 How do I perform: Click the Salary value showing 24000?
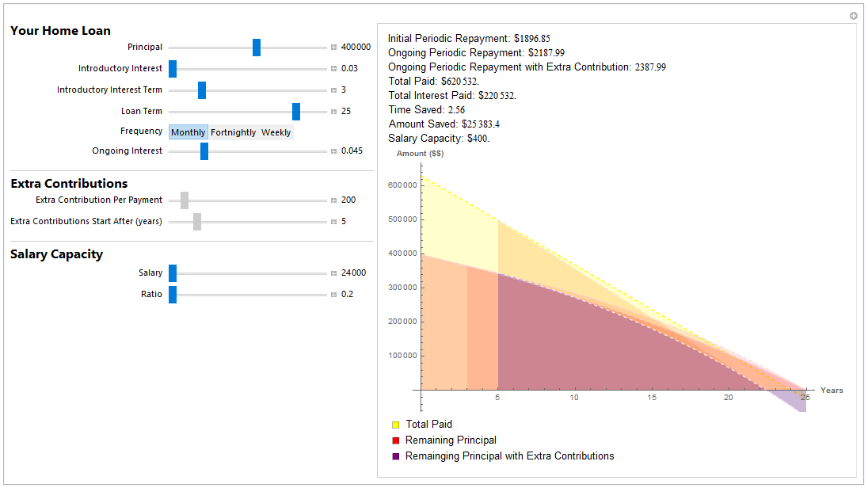click(352, 273)
